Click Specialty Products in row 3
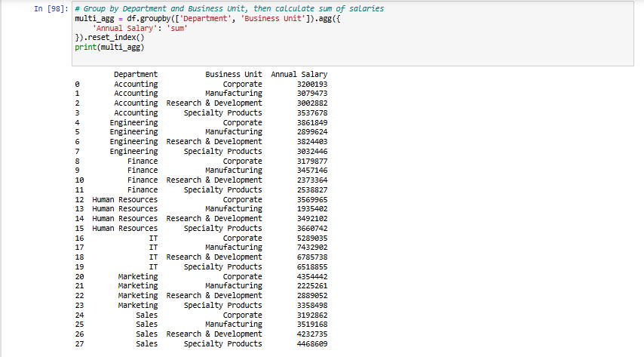The width and height of the screenshot is (644, 357). tap(222, 113)
